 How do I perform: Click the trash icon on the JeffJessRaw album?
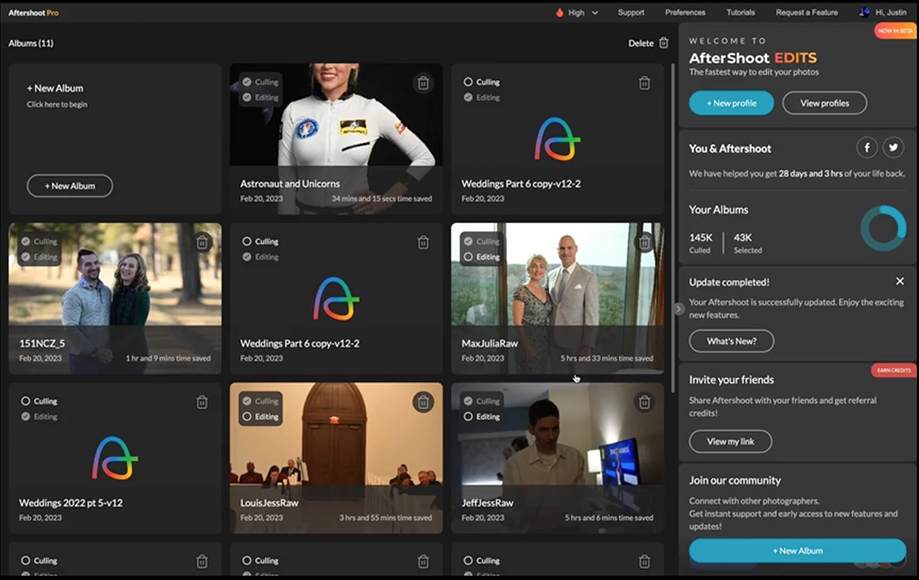644,402
